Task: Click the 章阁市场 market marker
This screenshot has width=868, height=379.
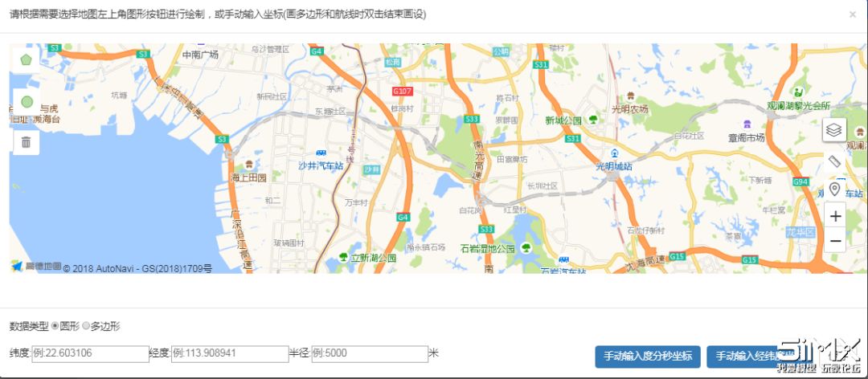Action: (x=747, y=124)
